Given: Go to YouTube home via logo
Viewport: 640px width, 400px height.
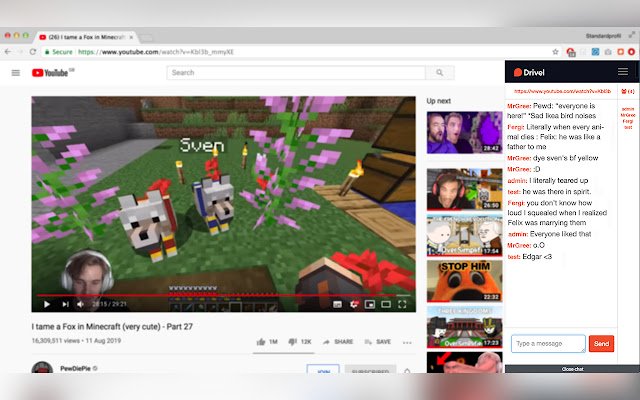Looking at the screenshot, I should click(x=50, y=73).
